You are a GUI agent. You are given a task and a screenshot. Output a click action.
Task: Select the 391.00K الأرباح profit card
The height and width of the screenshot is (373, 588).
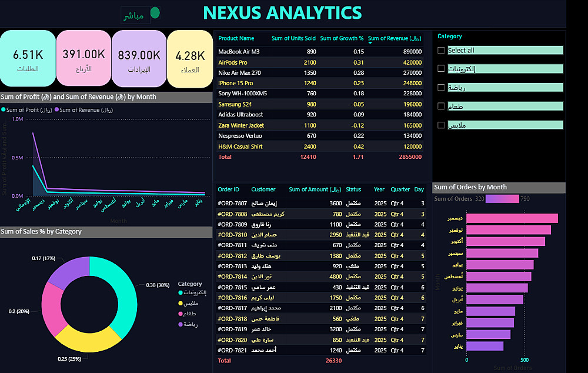[83, 59]
